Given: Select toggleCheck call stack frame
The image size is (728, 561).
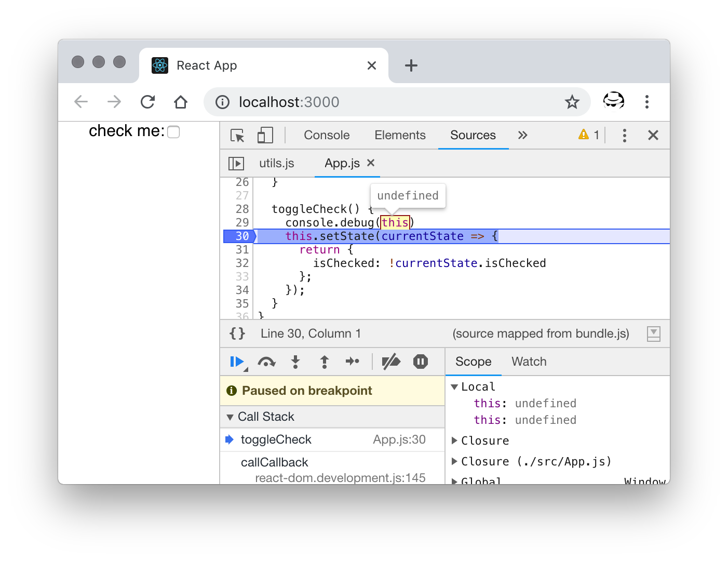Looking at the screenshot, I should [x=332, y=439].
